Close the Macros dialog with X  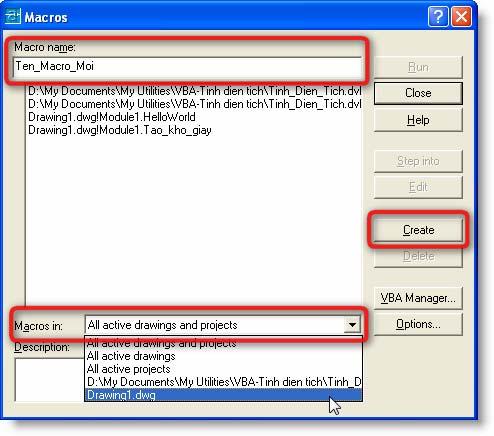[461, 16]
